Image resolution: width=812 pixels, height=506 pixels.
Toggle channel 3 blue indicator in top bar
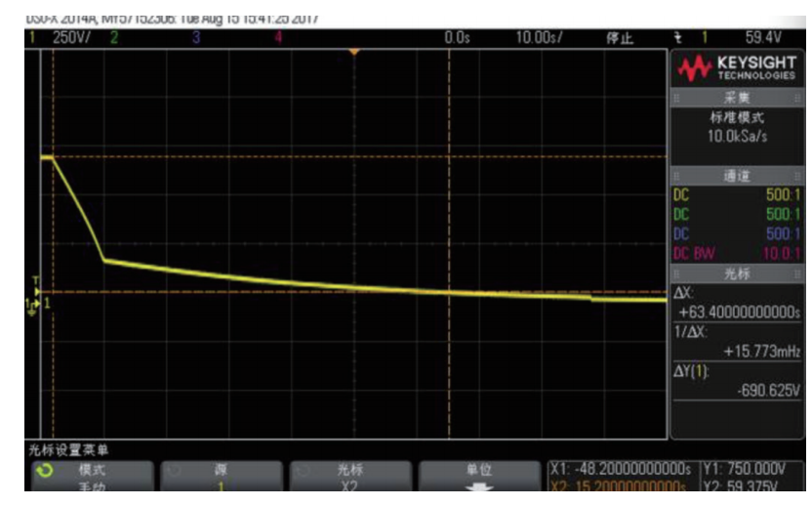pos(195,37)
